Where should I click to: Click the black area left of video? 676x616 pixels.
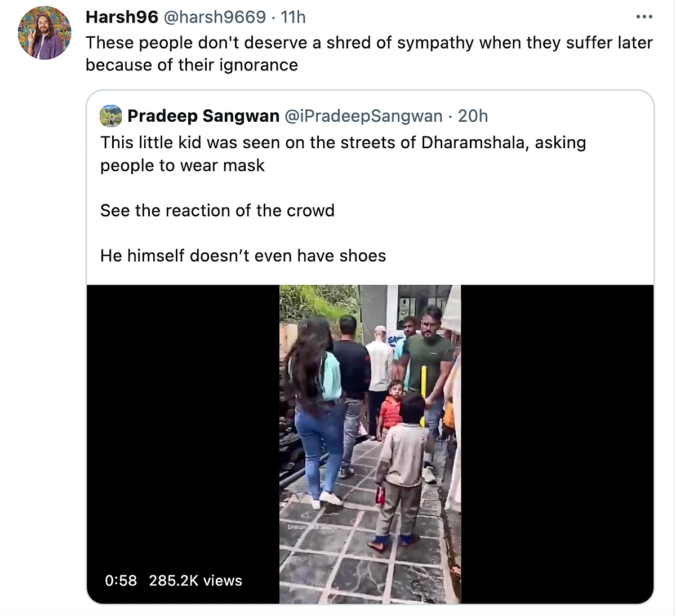tap(183, 428)
